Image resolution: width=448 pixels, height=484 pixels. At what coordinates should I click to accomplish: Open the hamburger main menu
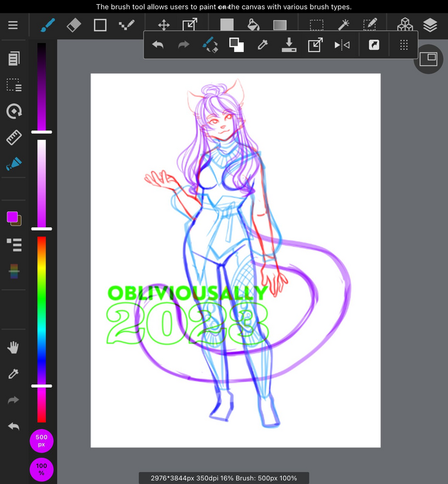[13, 25]
